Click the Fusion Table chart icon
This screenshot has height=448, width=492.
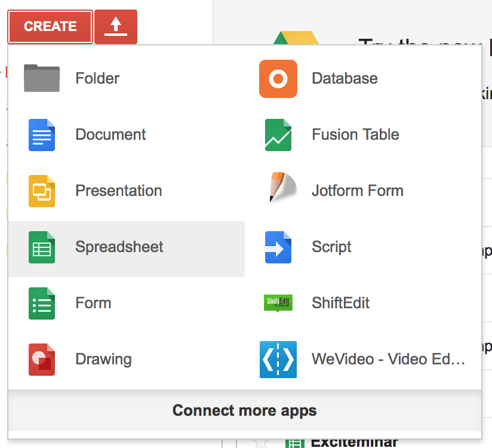[278, 134]
